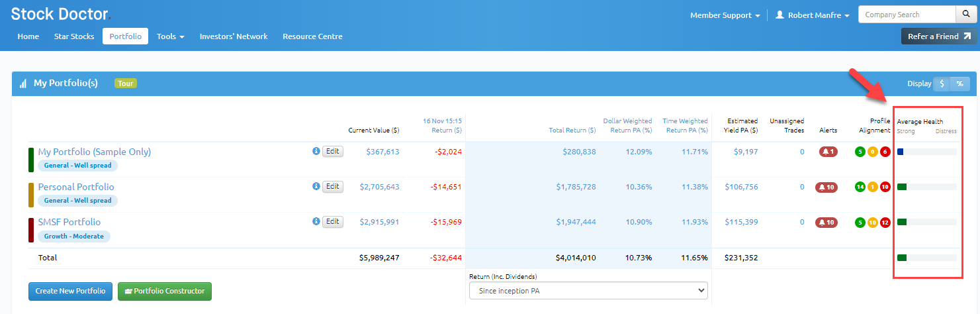
Task: Open the Since inception PA return dropdown
Action: coord(588,291)
